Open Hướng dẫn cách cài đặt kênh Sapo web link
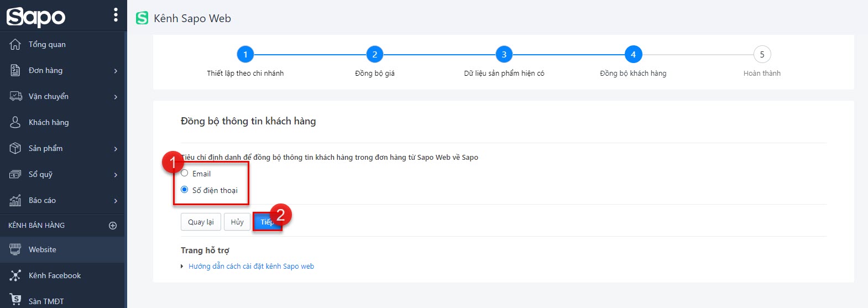 [x=251, y=266]
